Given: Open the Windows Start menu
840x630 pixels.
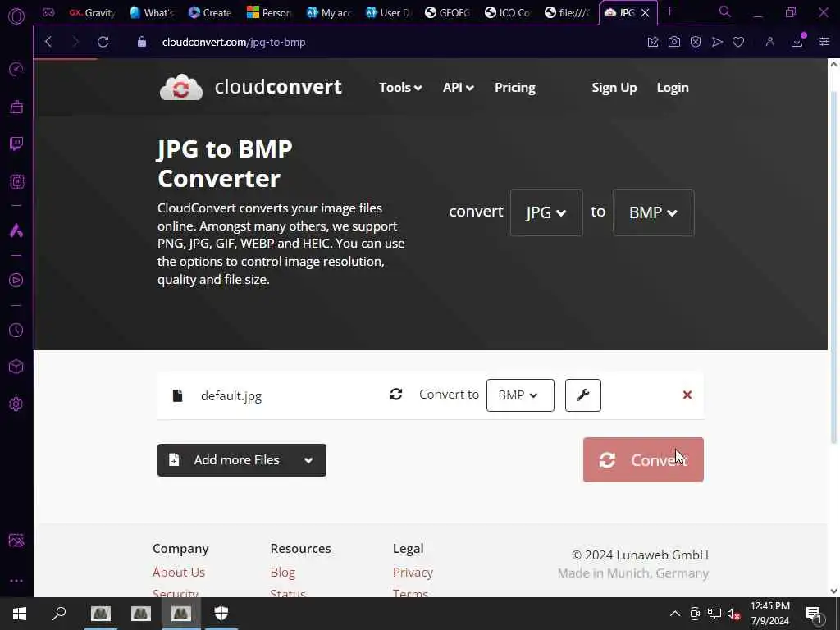Looking at the screenshot, I should click(x=20, y=614).
